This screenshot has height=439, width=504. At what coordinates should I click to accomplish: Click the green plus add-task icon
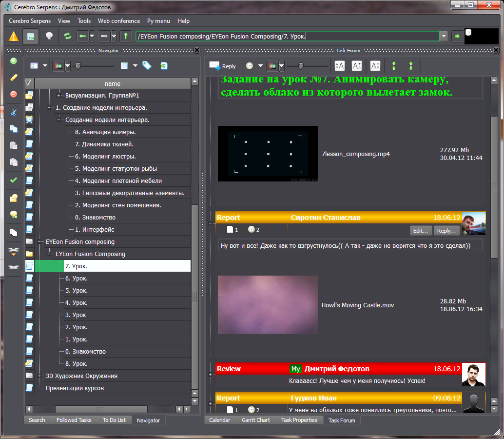[14, 61]
